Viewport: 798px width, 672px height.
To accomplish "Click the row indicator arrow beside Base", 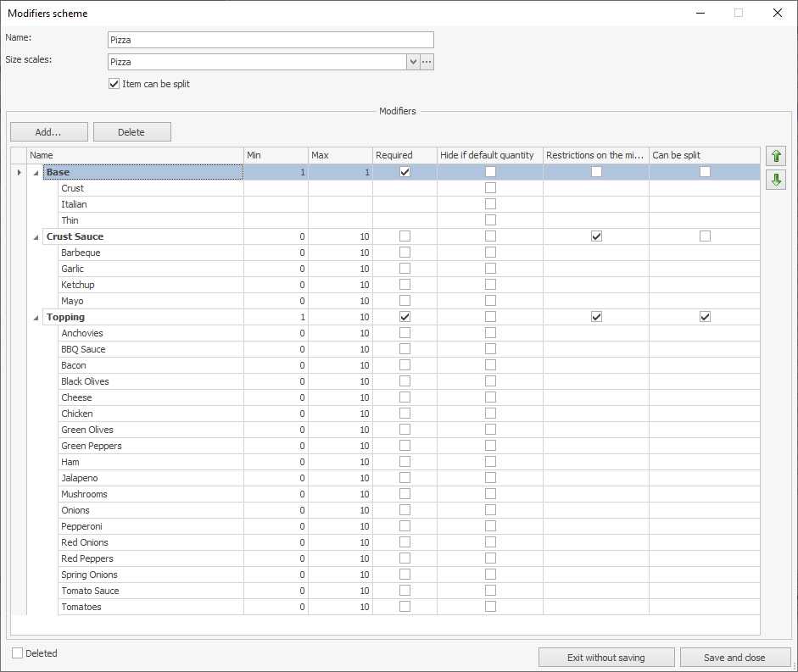I will pos(19,173).
